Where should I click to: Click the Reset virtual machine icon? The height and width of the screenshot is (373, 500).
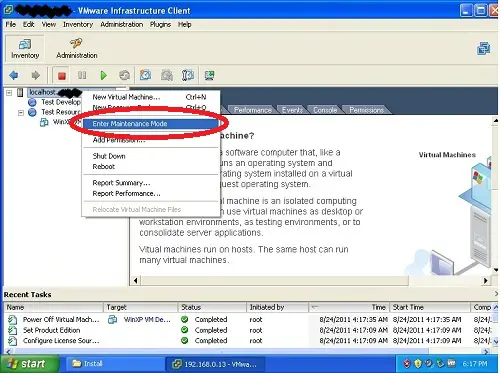click(124, 75)
